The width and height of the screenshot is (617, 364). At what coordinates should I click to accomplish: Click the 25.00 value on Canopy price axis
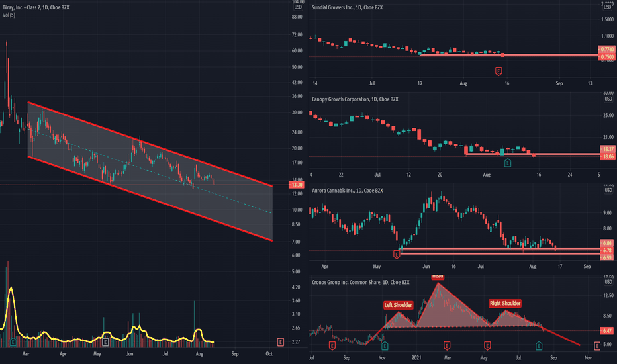pyautogui.click(x=608, y=115)
